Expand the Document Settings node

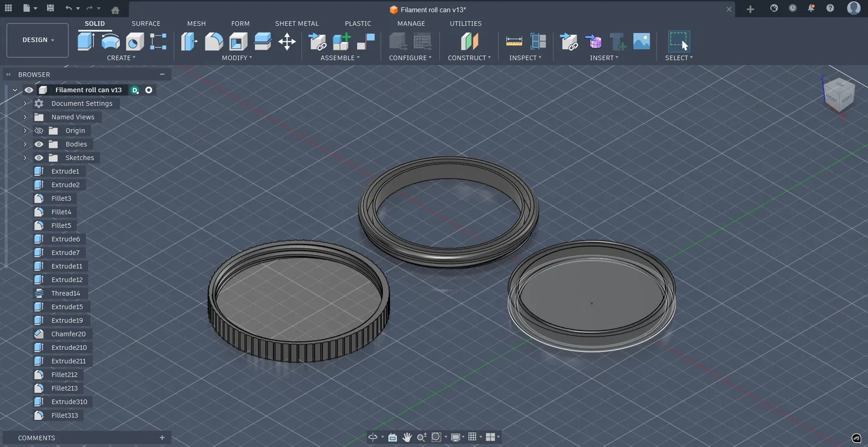(25, 104)
